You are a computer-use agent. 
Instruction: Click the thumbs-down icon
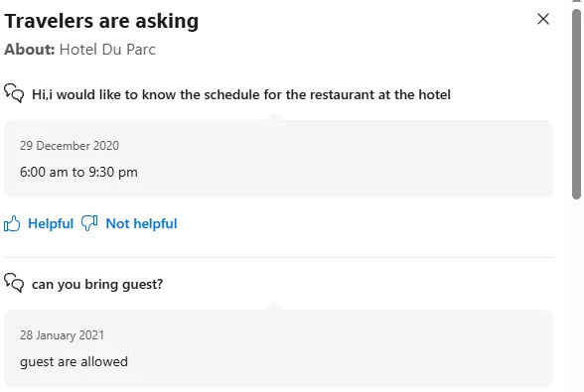coord(89,223)
